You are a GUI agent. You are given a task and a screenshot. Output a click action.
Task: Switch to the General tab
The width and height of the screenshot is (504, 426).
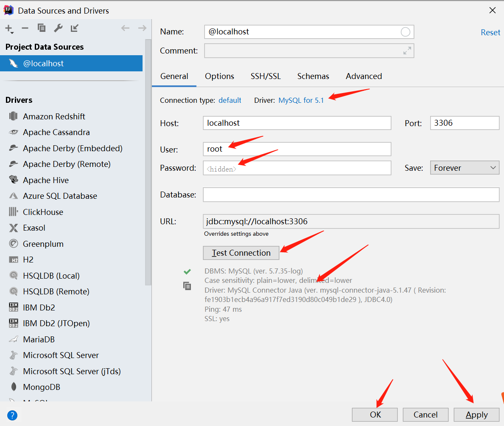174,76
